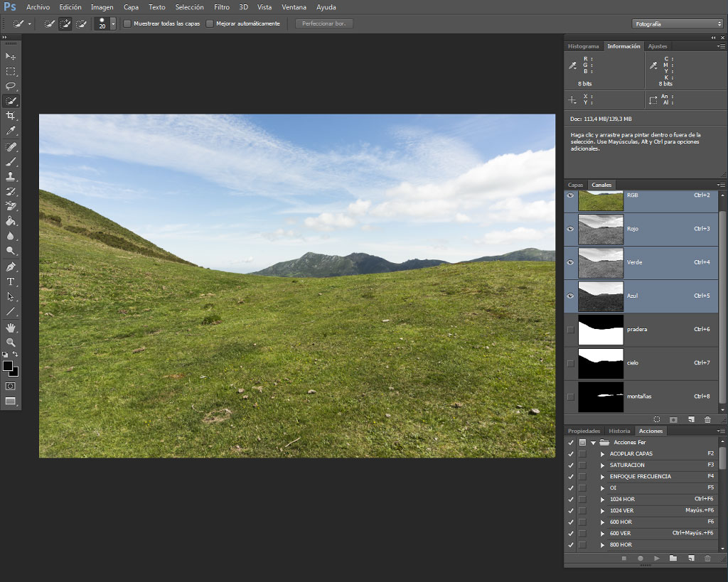
Task: Show the pradera channel
Action: click(x=571, y=330)
